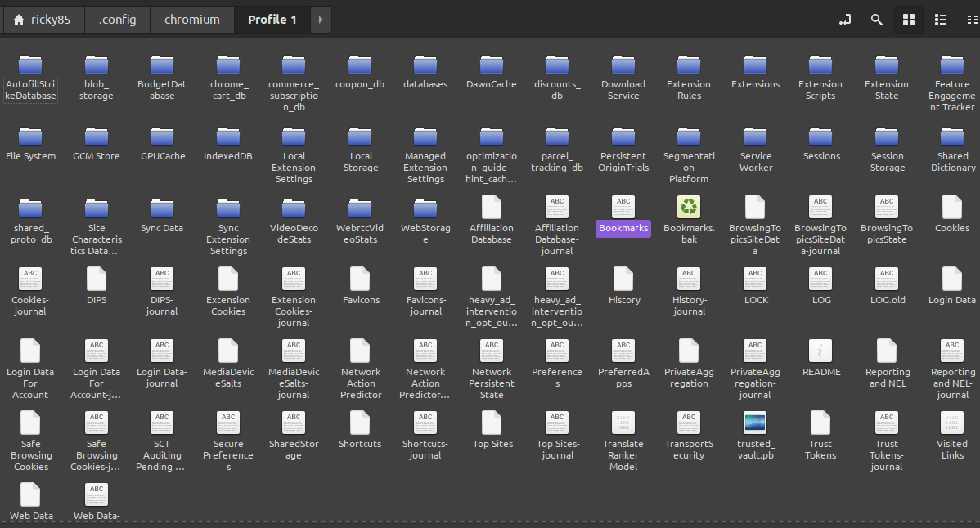Image resolution: width=980 pixels, height=528 pixels.
Task: Switch to compact view
Action: pyautogui.click(x=970, y=20)
